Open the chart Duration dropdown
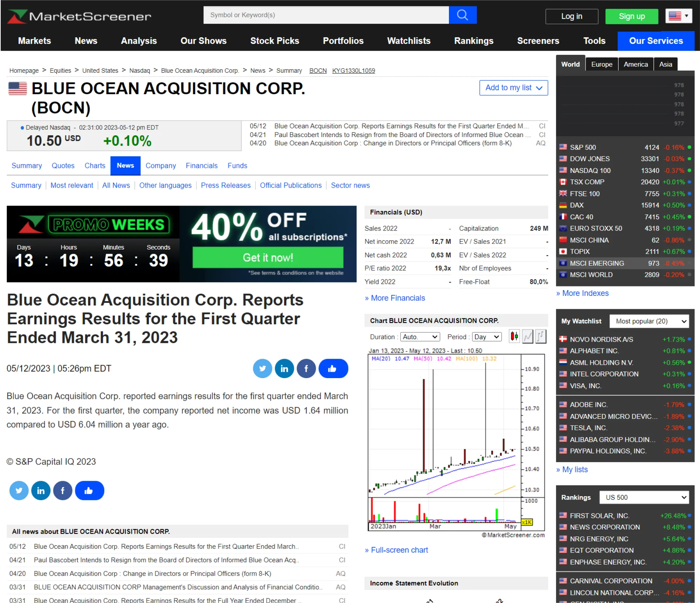This screenshot has height=603, width=700. point(420,337)
